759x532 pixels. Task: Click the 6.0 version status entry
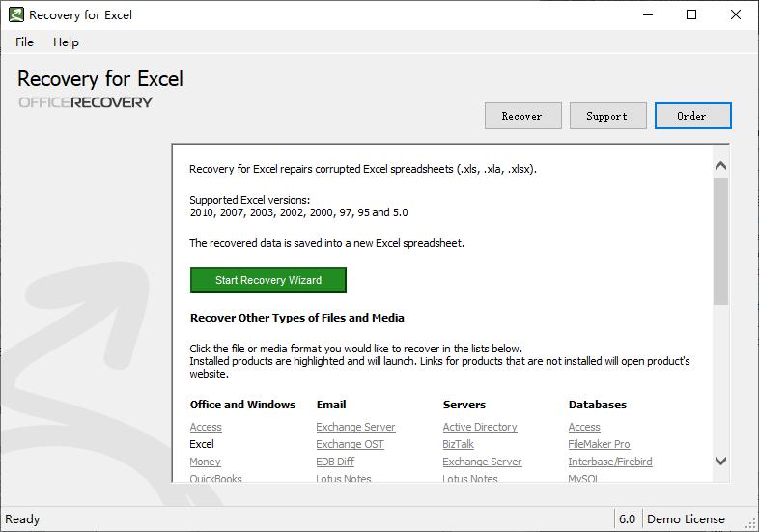point(627,518)
